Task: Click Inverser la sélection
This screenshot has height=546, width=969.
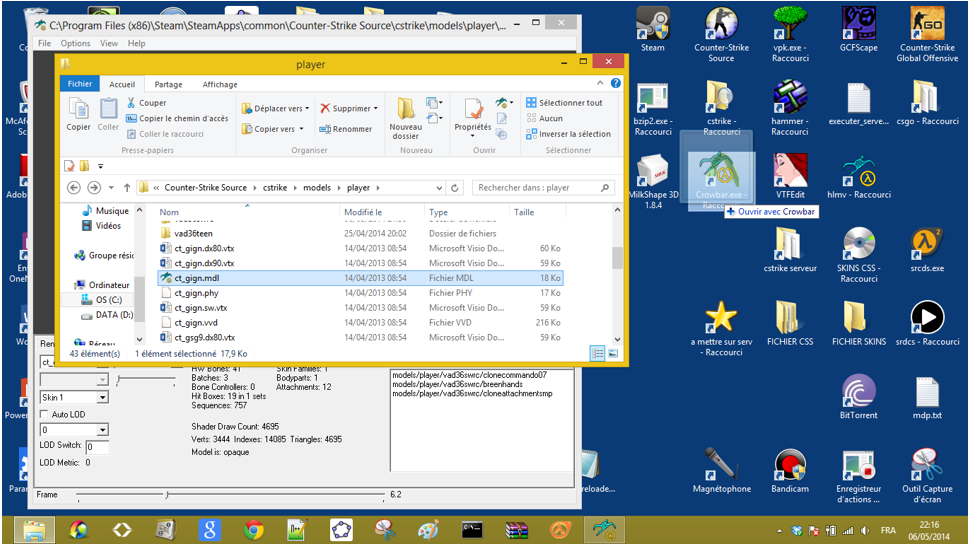Action: [569, 133]
